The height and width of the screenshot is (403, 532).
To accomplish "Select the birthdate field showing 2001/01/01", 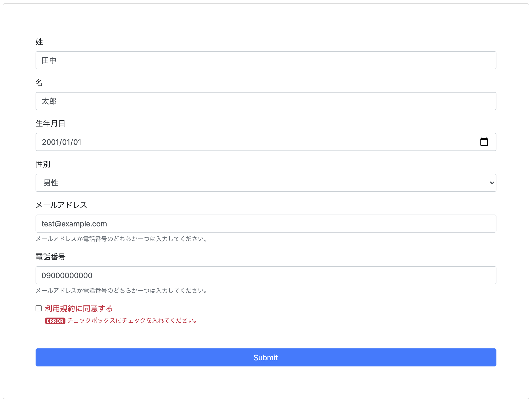I will [240, 142].
